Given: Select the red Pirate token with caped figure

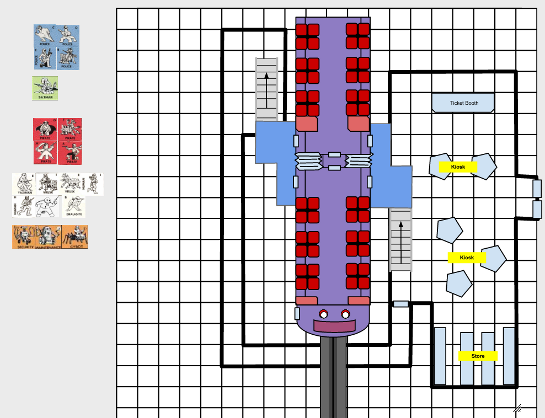Looking at the screenshot, I should click(45, 129).
